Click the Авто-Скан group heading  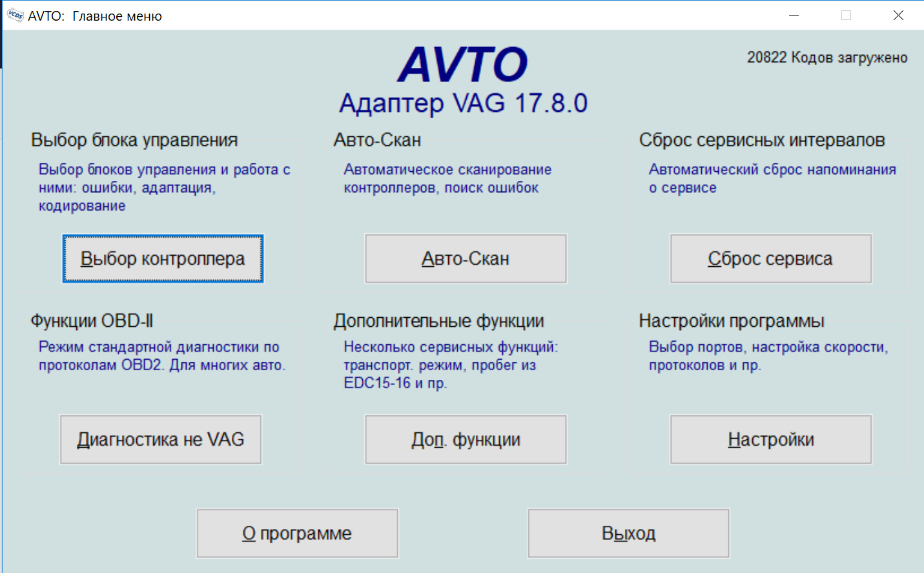tap(377, 140)
